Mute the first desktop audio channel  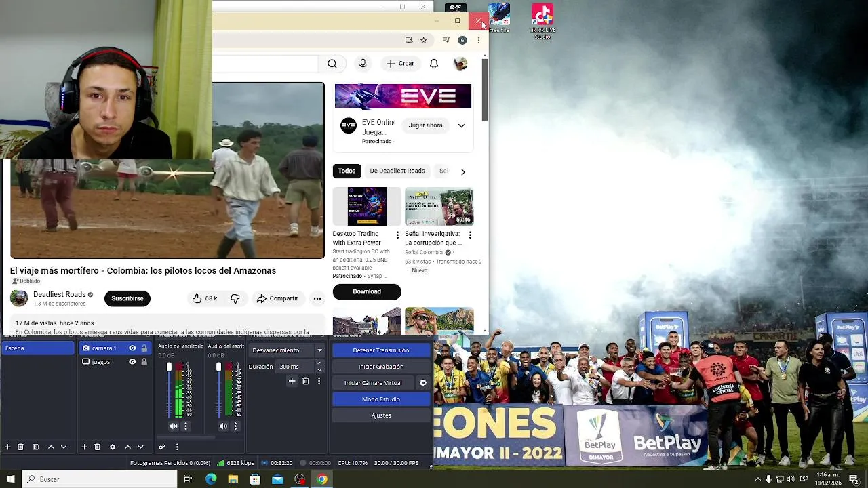tap(174, 426)
